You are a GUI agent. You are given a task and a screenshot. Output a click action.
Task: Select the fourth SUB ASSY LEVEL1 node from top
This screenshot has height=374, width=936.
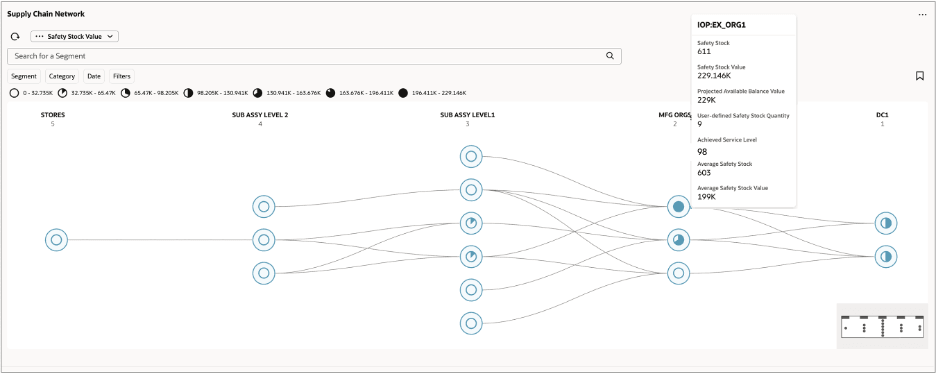pyautogui.click(x=471, y=256)
